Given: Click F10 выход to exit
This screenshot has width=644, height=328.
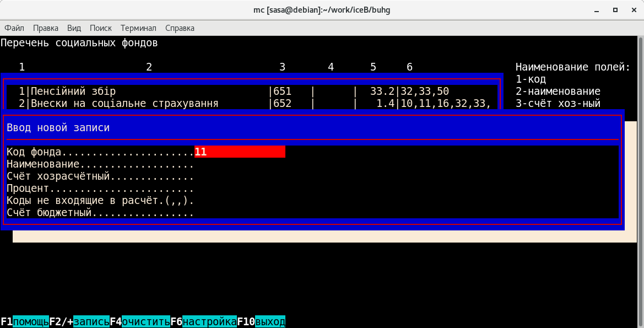Looking at the screenshot, I should pyautogui.click(x=262, y=321).
